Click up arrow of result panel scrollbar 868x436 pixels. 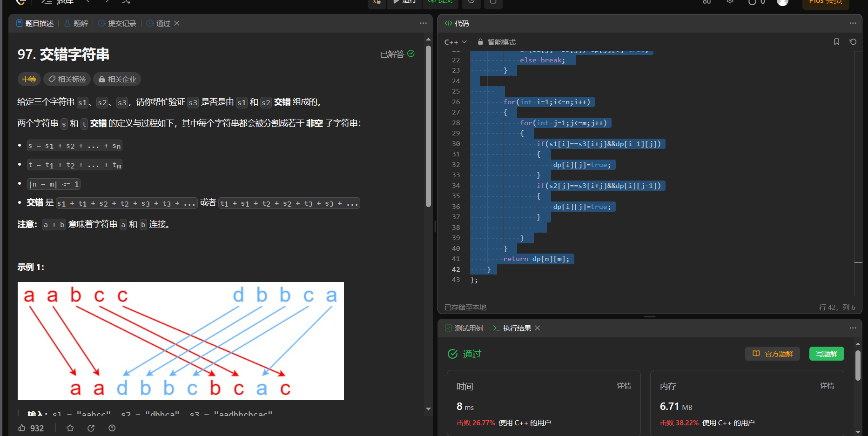tap(858, 344)
